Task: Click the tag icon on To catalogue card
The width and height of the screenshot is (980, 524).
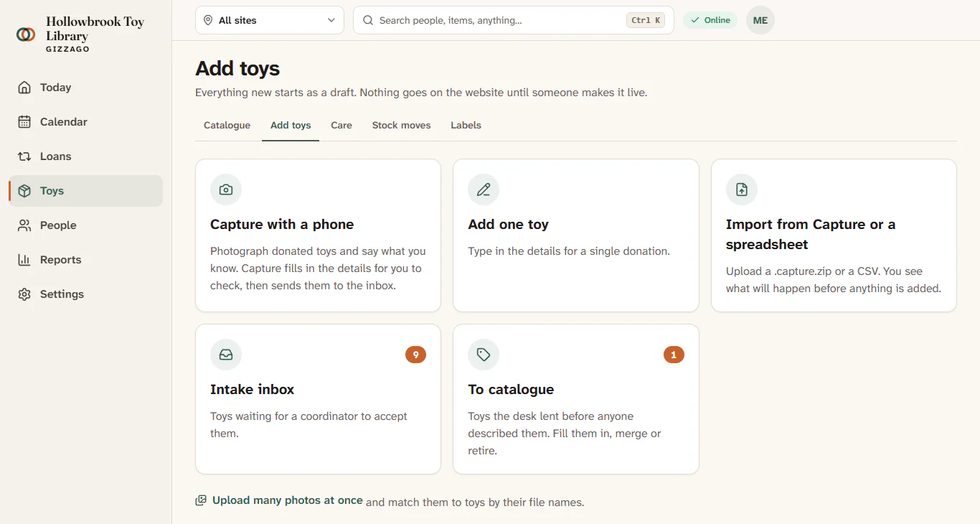Action: (x=484, y=355)
